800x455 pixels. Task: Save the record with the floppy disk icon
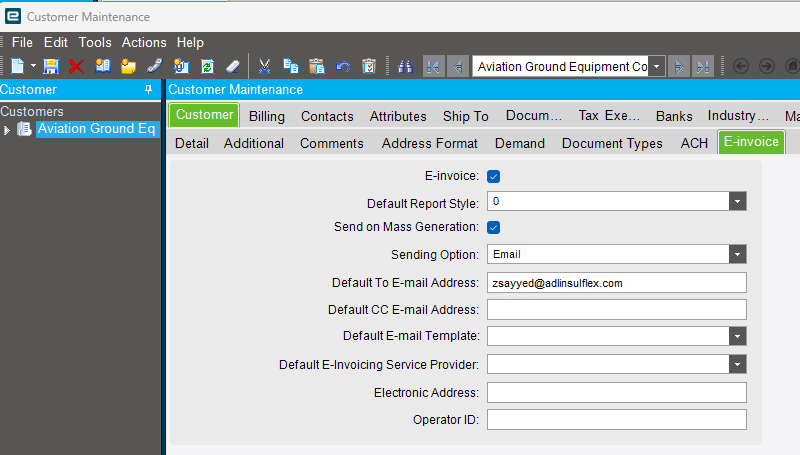click(x=51, y=66)
